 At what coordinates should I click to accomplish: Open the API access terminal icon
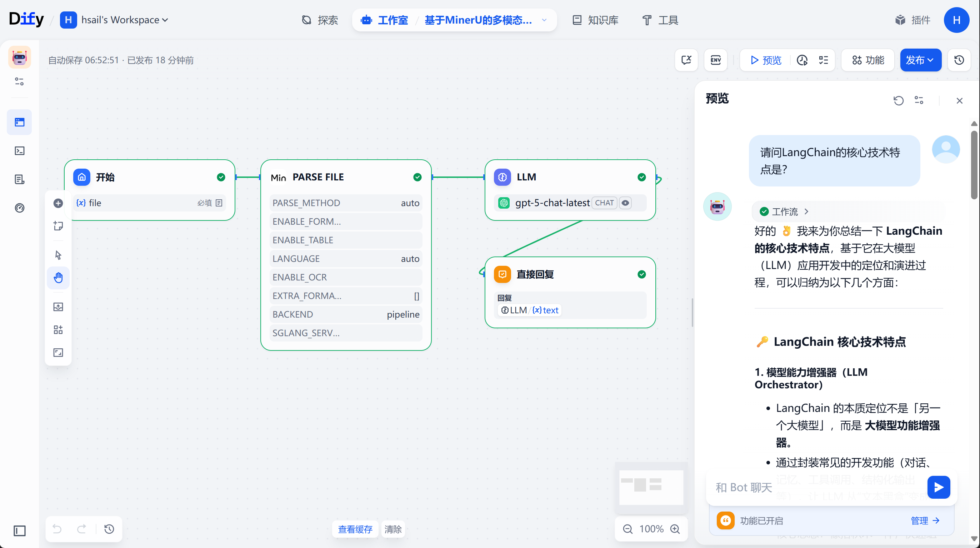tap(19, 151)
